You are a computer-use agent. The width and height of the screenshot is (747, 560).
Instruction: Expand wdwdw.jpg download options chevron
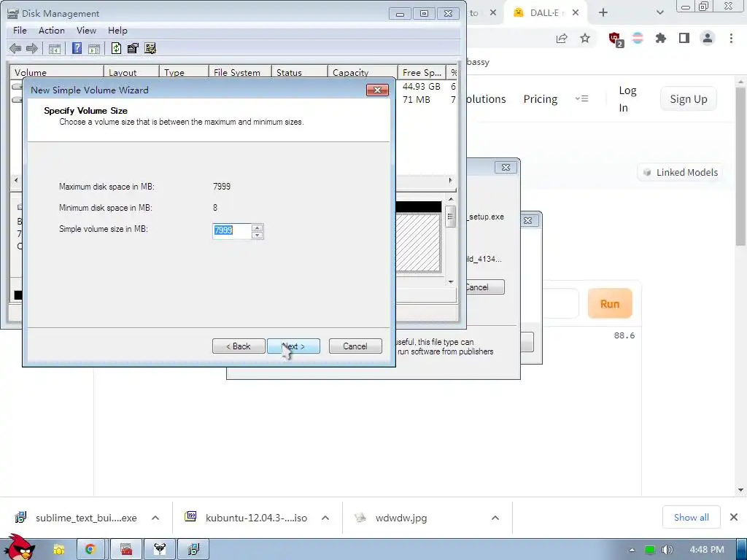(495, 518)
